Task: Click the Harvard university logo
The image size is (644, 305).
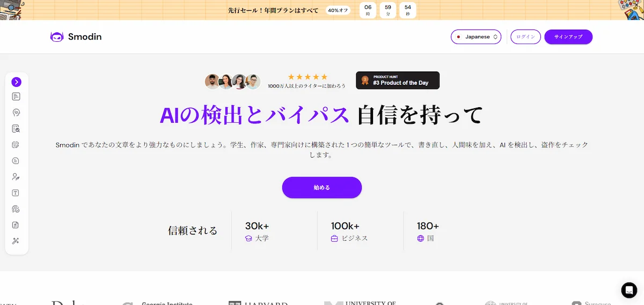Action: [x=258, y=303]
